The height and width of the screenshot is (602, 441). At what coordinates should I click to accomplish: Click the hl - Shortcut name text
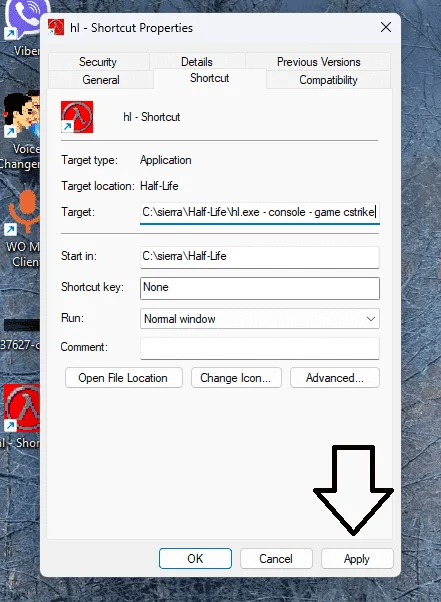152,117
